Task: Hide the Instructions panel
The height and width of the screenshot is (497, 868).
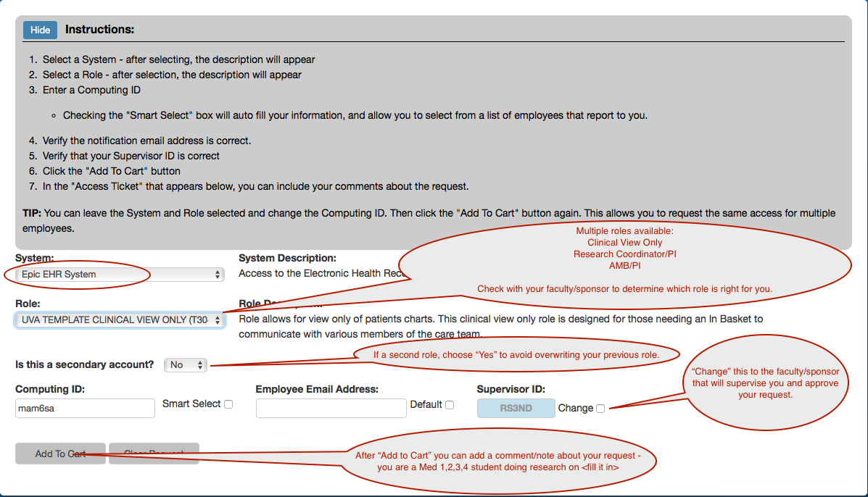Action: click(40, 30)
